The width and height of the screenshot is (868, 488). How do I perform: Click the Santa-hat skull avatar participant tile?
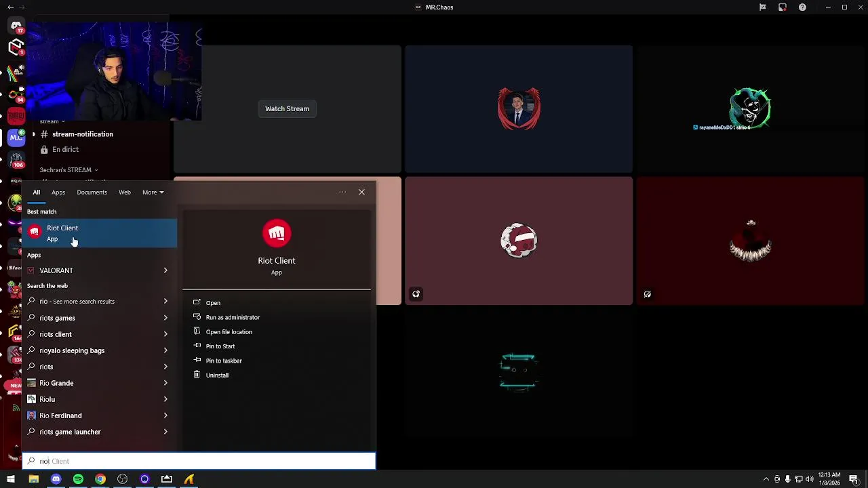pyautogui.click(x=519, y=241)
